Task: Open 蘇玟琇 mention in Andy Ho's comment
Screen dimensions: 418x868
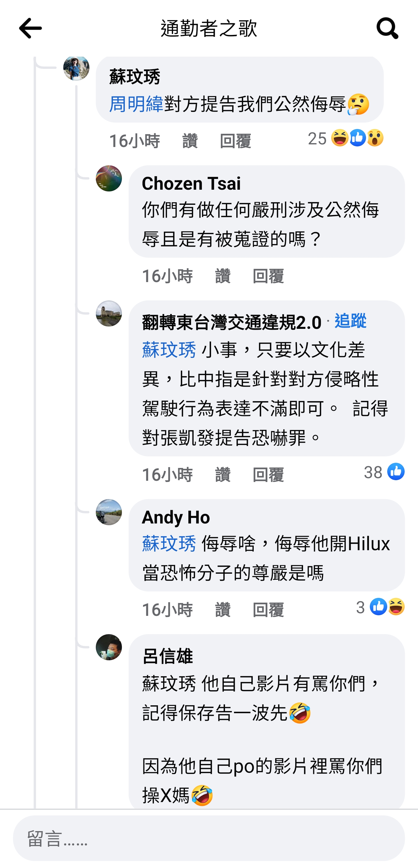Action: pyautogui.click(x=169, y=544)
